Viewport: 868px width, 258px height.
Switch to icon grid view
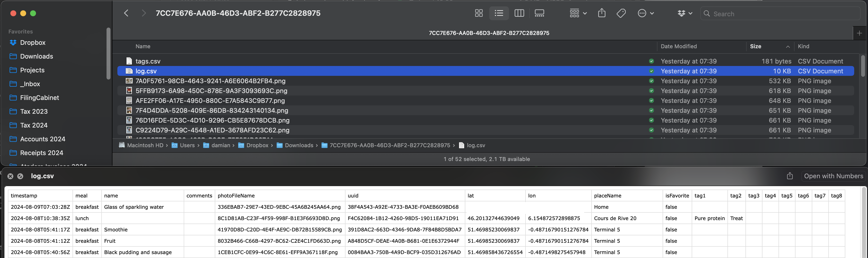(x=478, y=14)
